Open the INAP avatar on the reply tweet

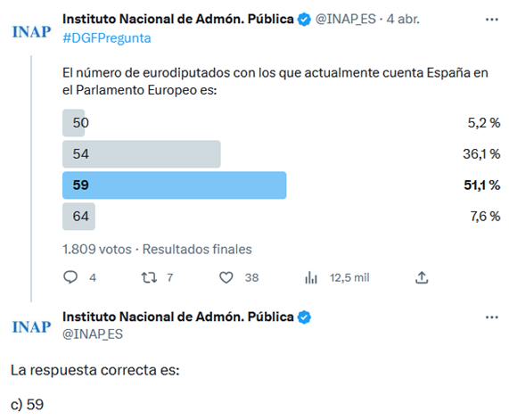tap(31, 326)
